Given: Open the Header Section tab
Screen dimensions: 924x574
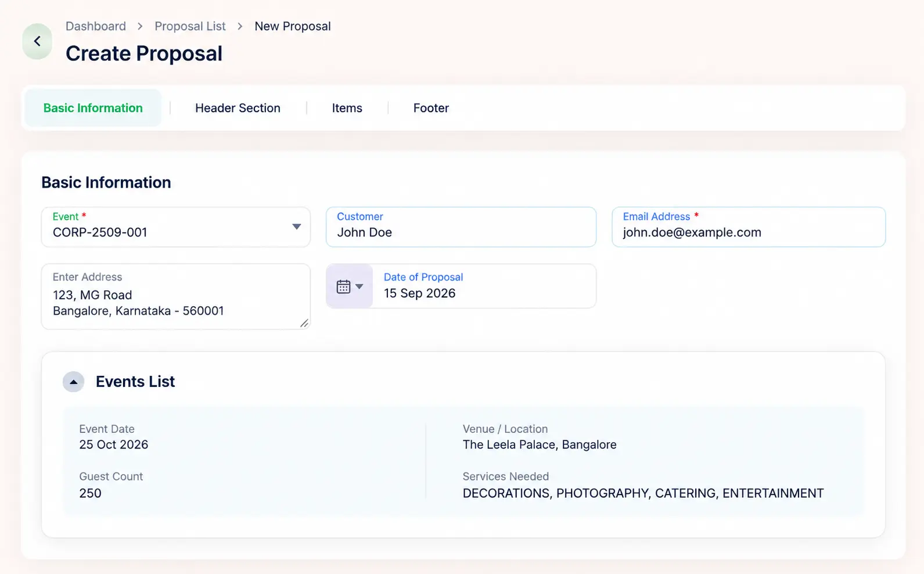Looking at the screenshot, I should pyautogui.click(x=238, y=108).
